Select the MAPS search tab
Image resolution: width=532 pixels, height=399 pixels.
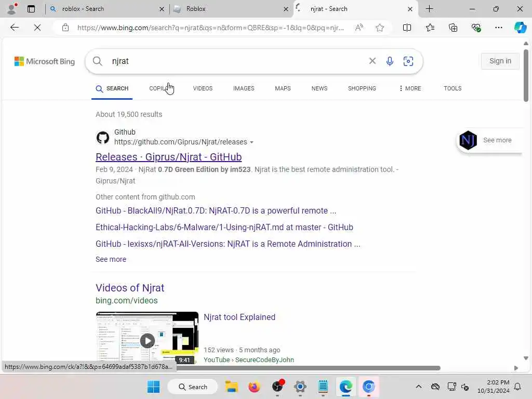(283, 88)
